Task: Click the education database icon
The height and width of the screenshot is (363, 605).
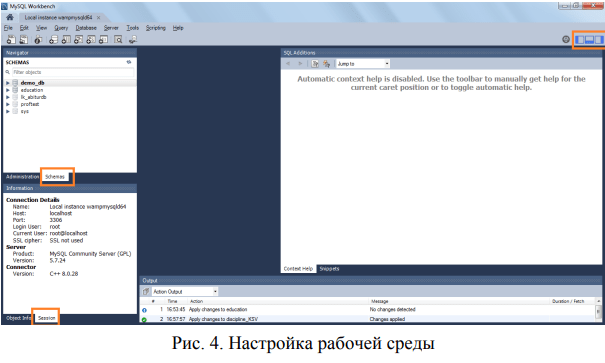Action: tap(15, 90)
